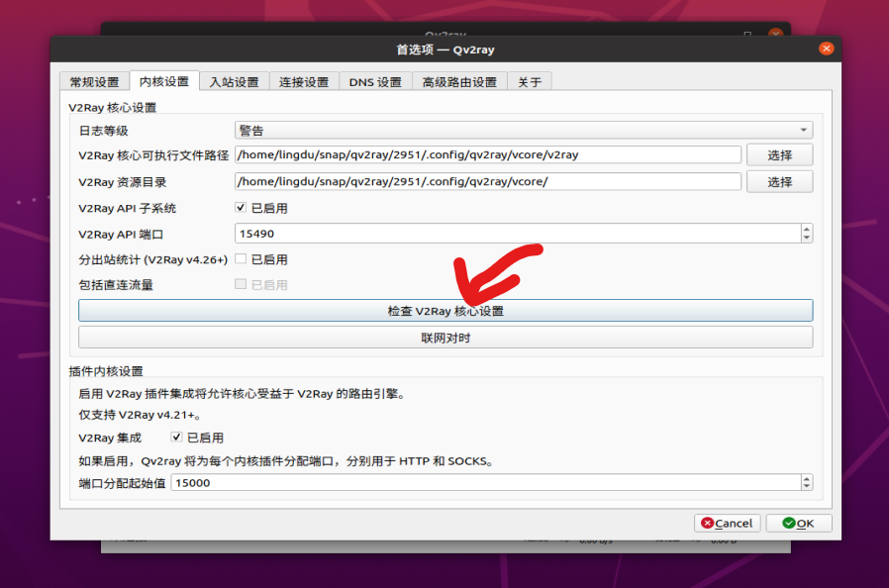Open the 关于 tab
Image resolution: width=889 pixels, height=588 pixels.
point(530,81)
